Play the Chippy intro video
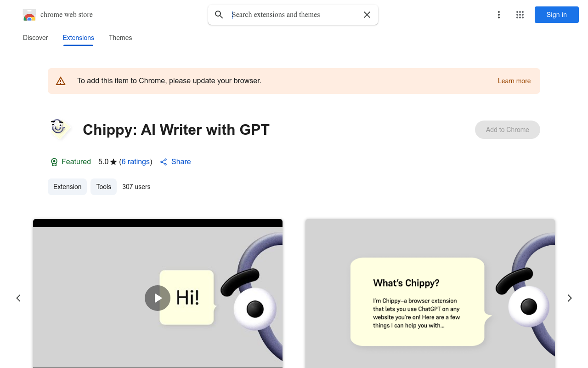Viewport: 588px width, 368px height. (158, 298)
